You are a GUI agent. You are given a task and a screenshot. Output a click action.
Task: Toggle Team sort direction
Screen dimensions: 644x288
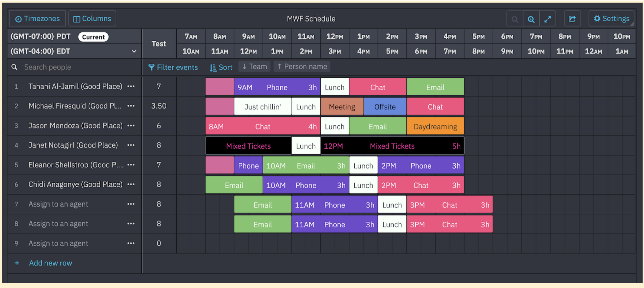pos(254,66)
